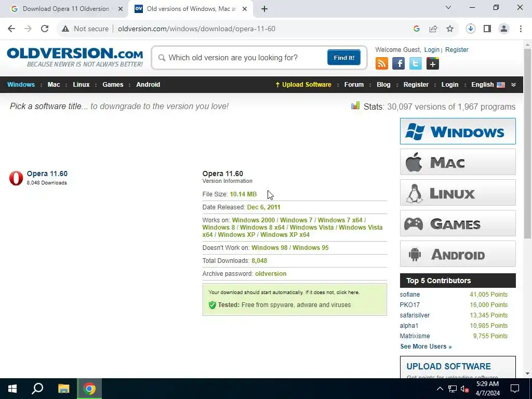Show hidden tray icons chevron

[440, 389]
